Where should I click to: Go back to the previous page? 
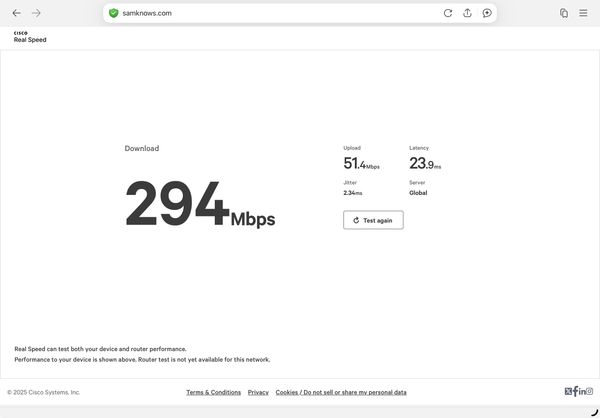[x=16, y=13]
